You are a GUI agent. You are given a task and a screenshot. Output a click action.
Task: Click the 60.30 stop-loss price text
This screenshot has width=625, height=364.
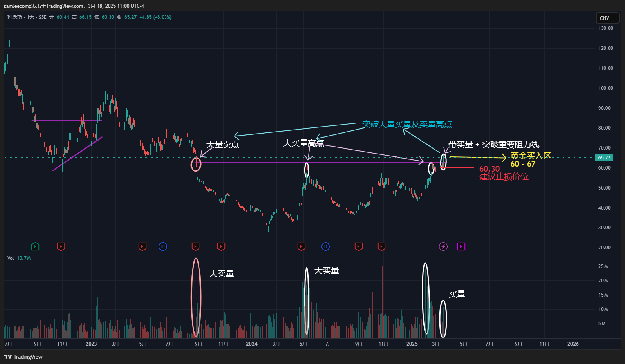click(x=490, y=169)
